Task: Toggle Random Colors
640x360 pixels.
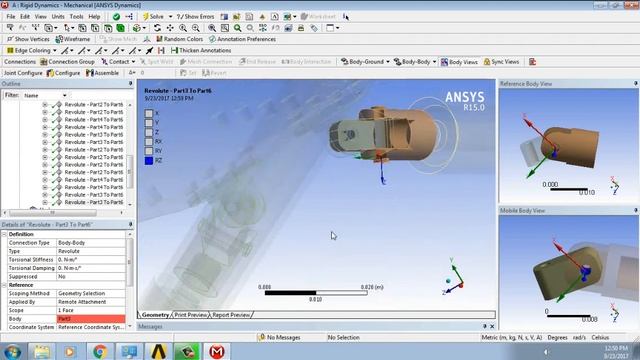Action: point(180,39)
